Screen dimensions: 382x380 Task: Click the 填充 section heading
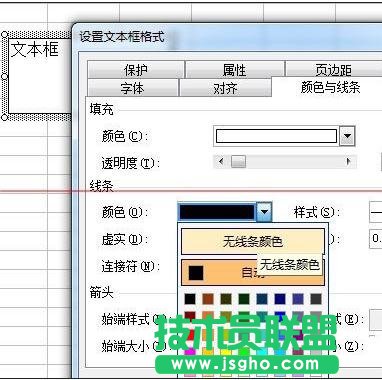(102, 109)
